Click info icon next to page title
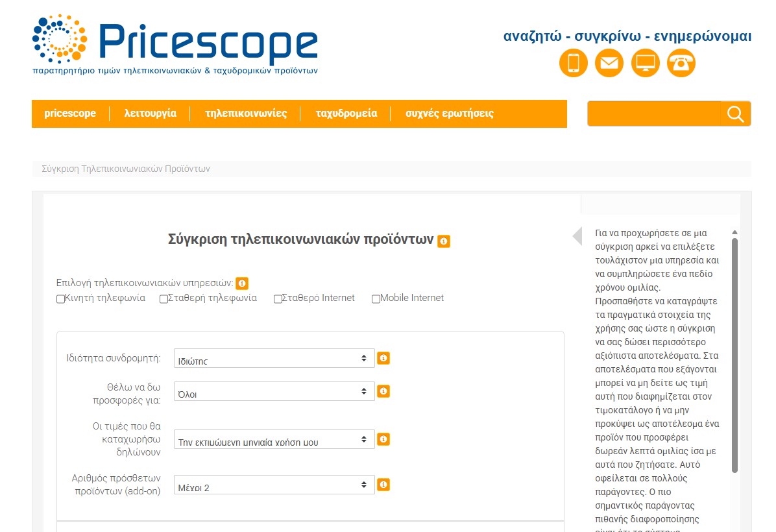776x532 pixels. tap(444, 241)
